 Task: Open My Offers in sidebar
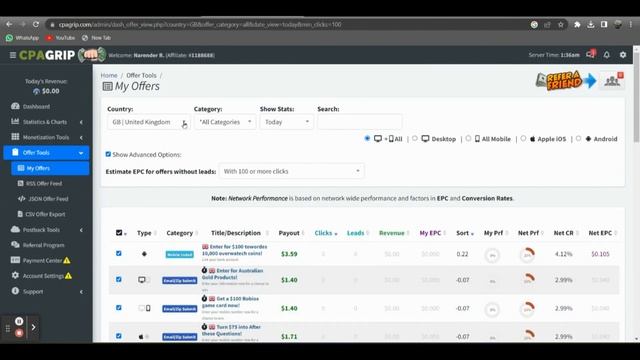[50, 168]
